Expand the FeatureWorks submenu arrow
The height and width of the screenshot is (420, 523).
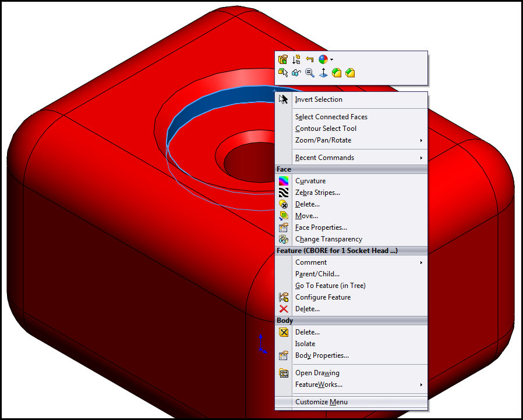(421, 385)
